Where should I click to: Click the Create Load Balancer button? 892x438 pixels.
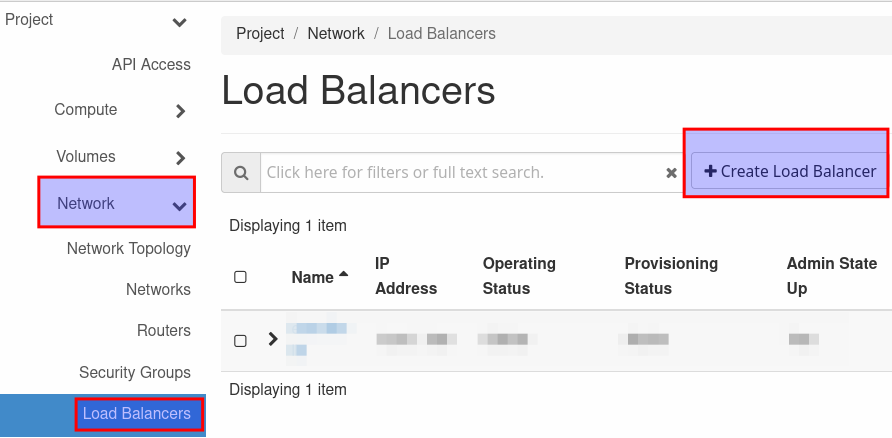click(x=789, y=171)
